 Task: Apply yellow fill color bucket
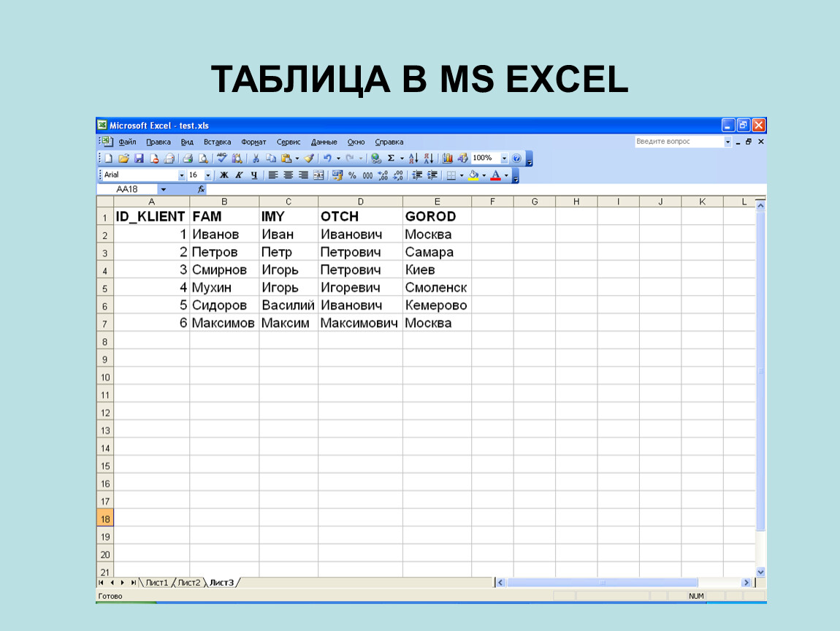pyautogui.click(x=473, y=176)
